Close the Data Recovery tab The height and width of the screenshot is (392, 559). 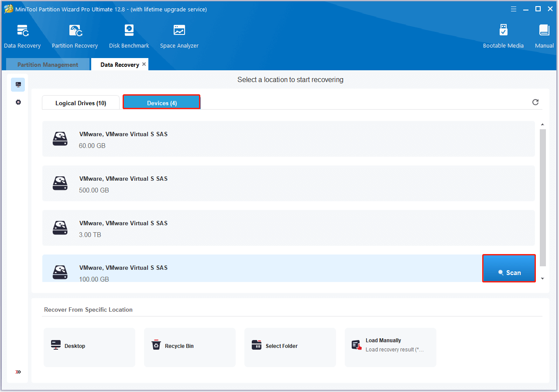(144, 64)
